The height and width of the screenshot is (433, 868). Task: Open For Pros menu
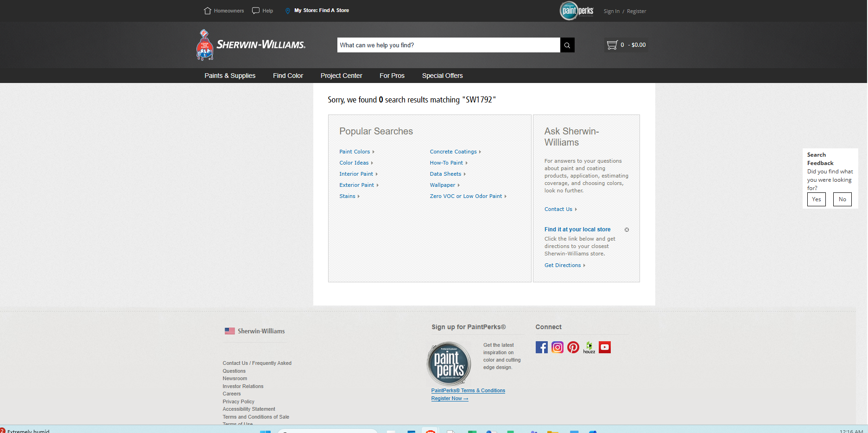pyautogui.click(x=392, y=76)
